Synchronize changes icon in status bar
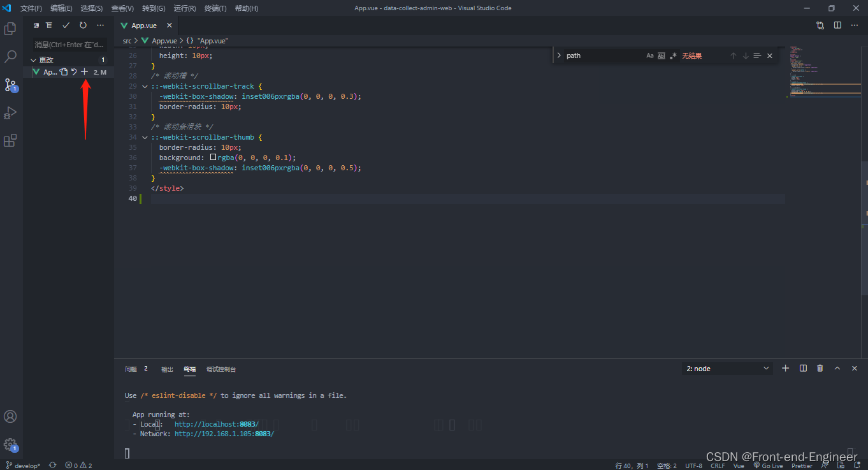 (x=53, y=466)
